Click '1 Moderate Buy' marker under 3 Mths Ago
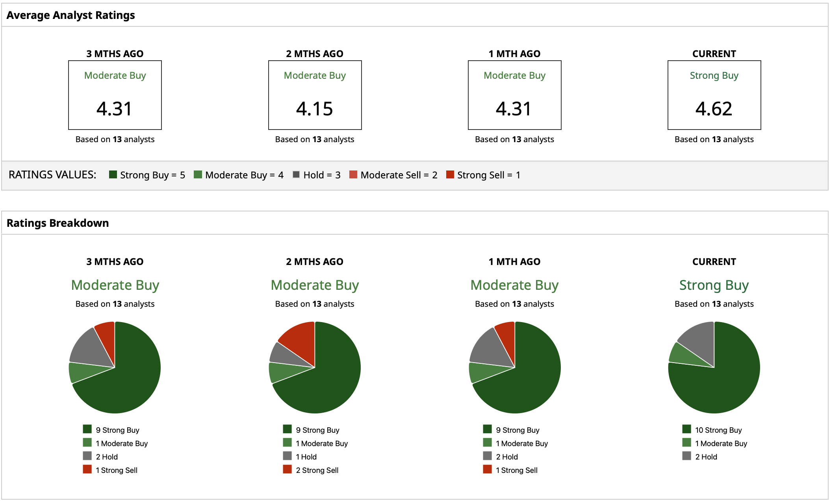 87,442
